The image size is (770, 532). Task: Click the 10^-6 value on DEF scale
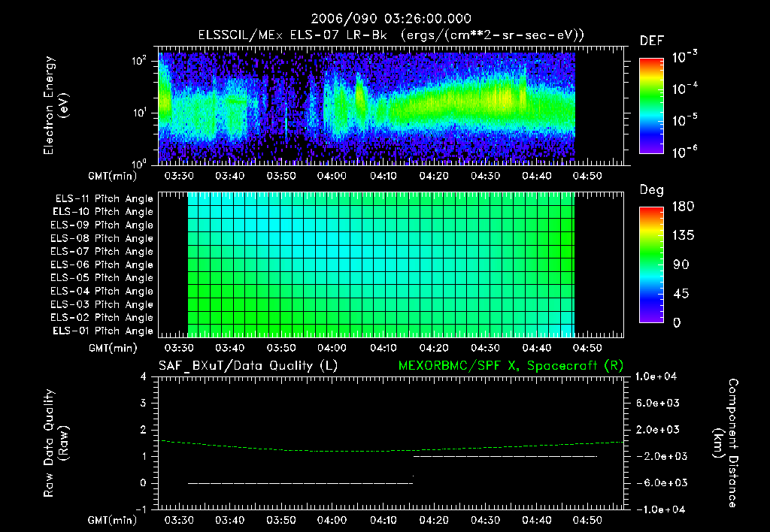(685, 152)
